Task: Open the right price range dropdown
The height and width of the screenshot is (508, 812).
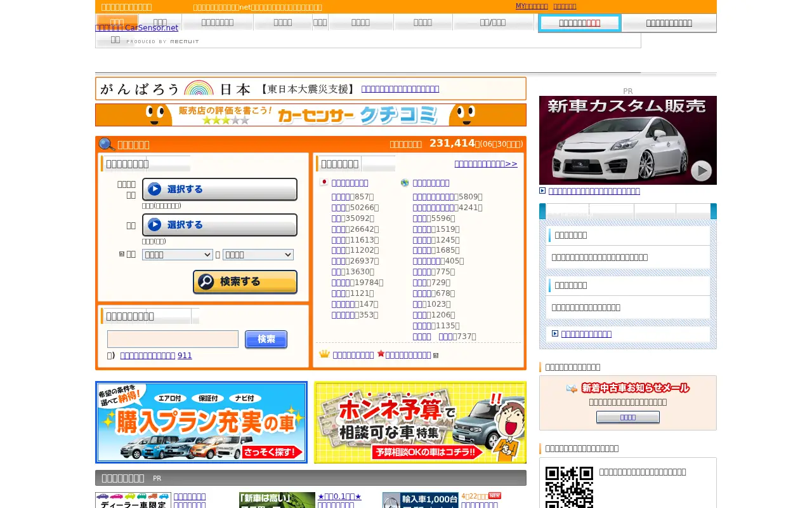Action: [x=258, y=255]
